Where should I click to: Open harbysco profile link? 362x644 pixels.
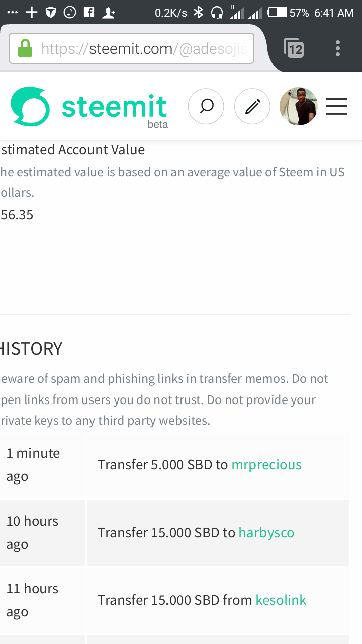[266, 532]
